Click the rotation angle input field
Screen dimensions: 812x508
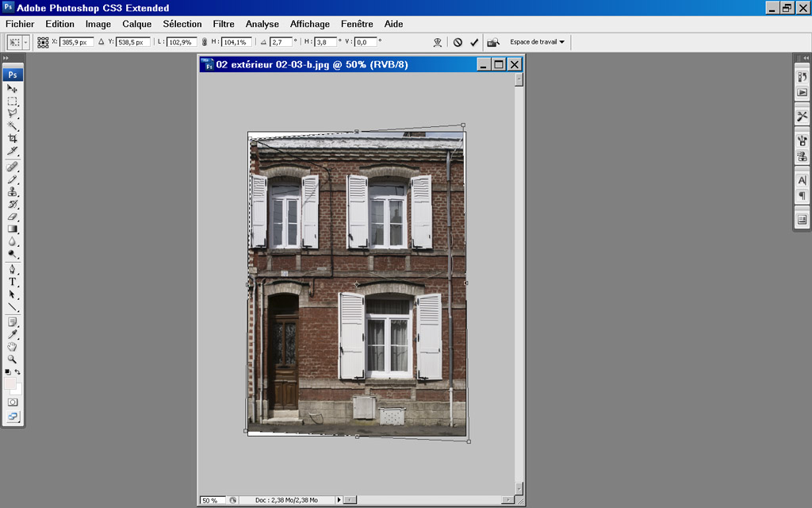click(281, 42)
